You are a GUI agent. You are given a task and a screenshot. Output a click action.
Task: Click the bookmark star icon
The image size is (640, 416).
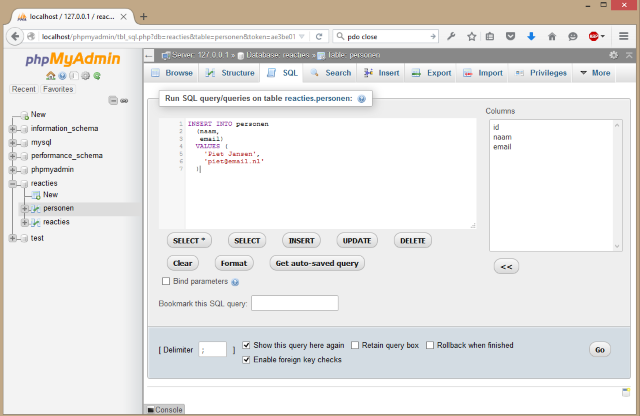471,36
